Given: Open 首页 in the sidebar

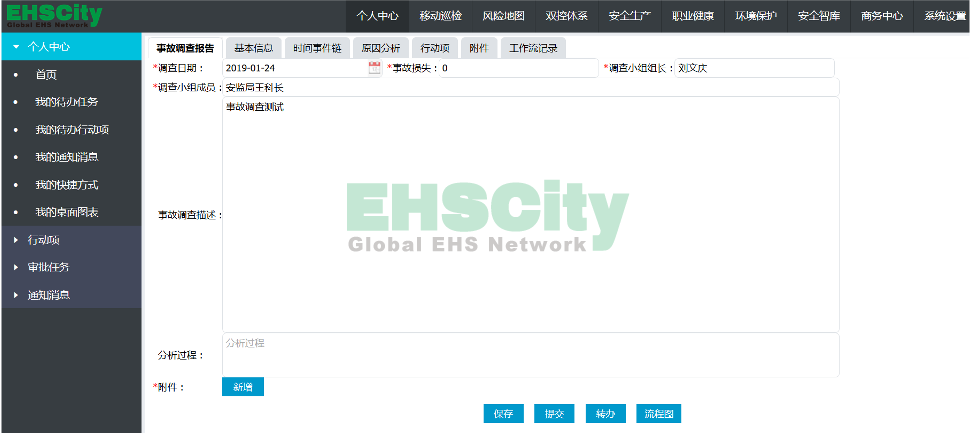Looking at the screenshot, I should pos(46,75).
